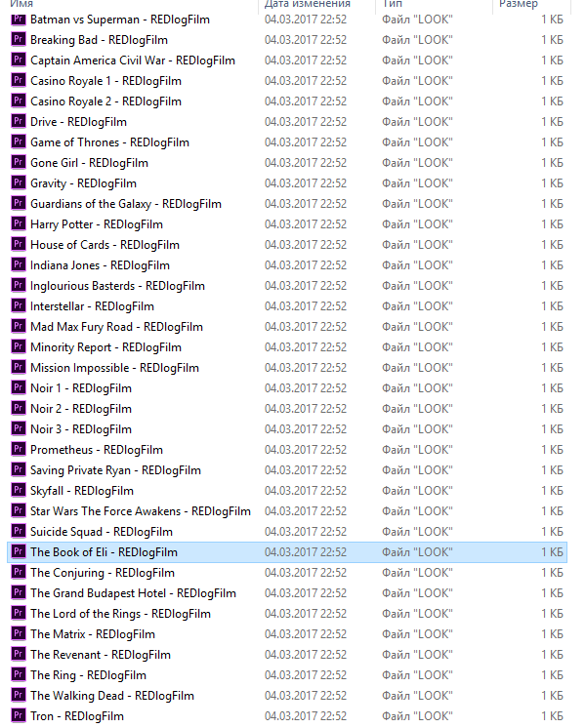The height and width of the screenshot is (728, 586).
Task: Click the Pr icon for Saving Private Ryan
Action: [19, 469]
